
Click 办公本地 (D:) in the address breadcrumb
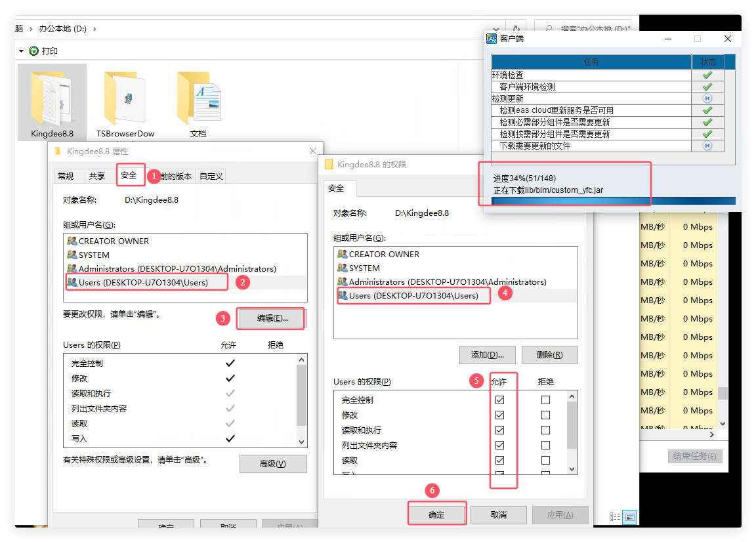coord(63,29)
